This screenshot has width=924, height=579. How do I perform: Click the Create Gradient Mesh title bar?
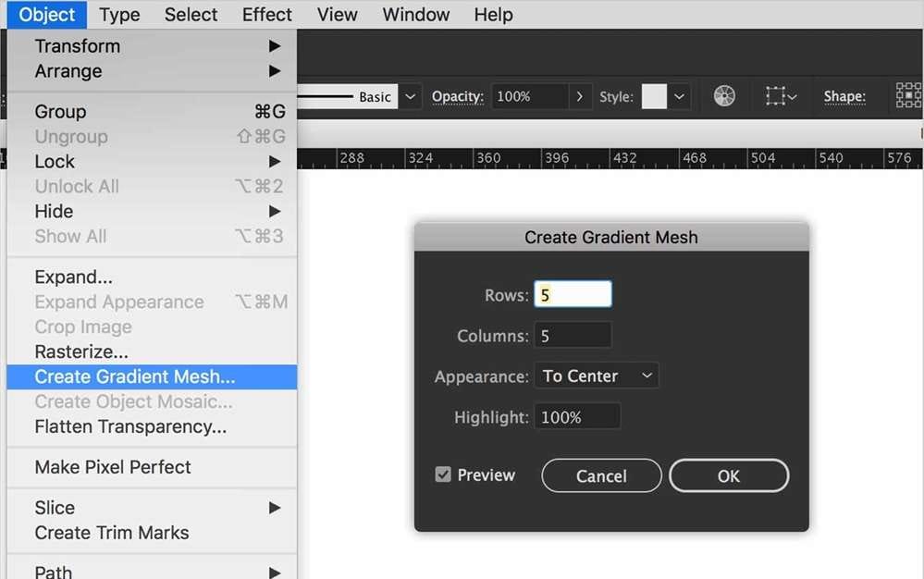coord(611,237)
